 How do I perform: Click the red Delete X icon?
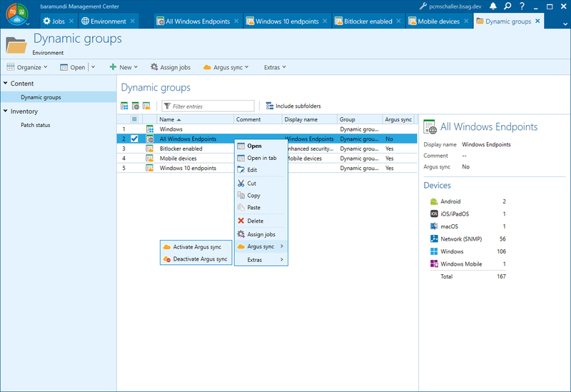point(241,221)
